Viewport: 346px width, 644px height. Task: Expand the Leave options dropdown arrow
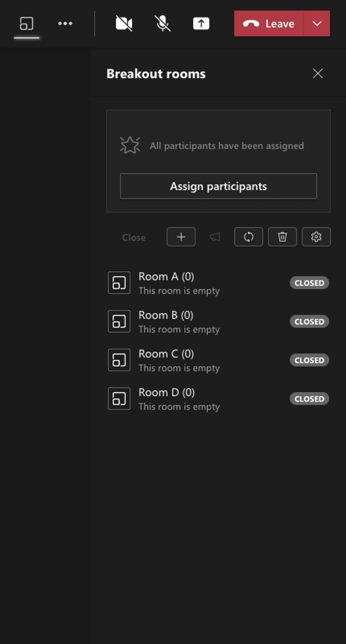[317, 23]
